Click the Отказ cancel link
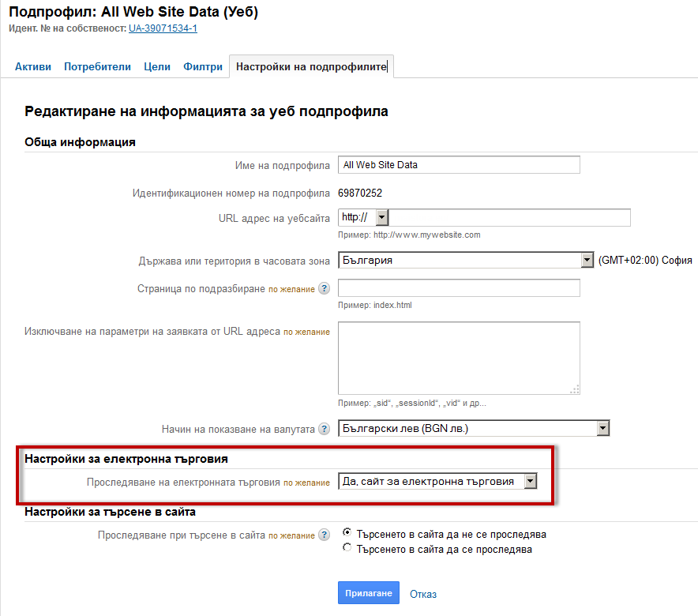The image size is (698, 616). click(423, 594)
